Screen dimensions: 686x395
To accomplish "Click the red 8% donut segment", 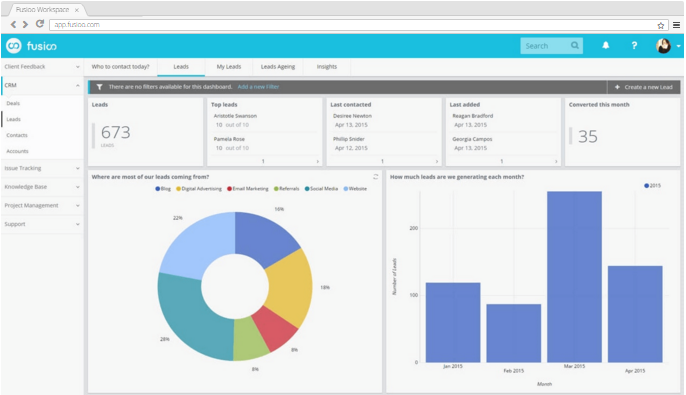I will [276, 328].
